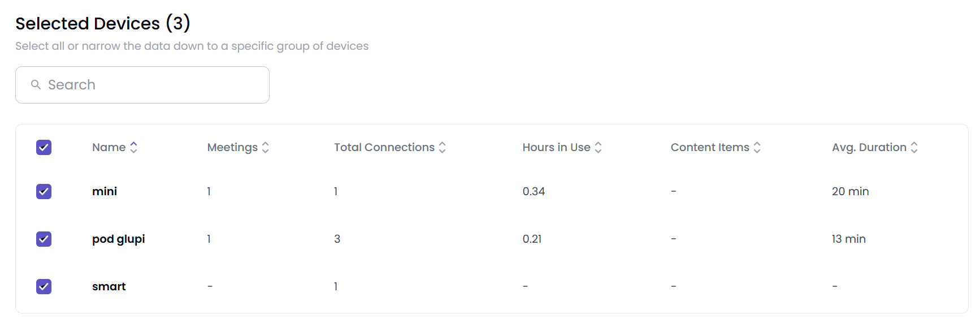The width and height of the screenshot is (980, 335).
Task: Open the smart device name
Action: 109,286
